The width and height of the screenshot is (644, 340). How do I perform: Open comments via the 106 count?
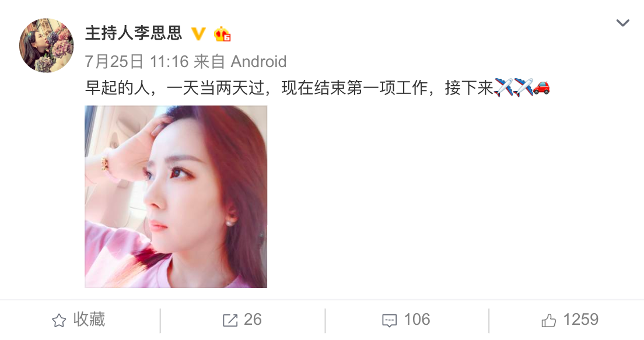[417, 320]
